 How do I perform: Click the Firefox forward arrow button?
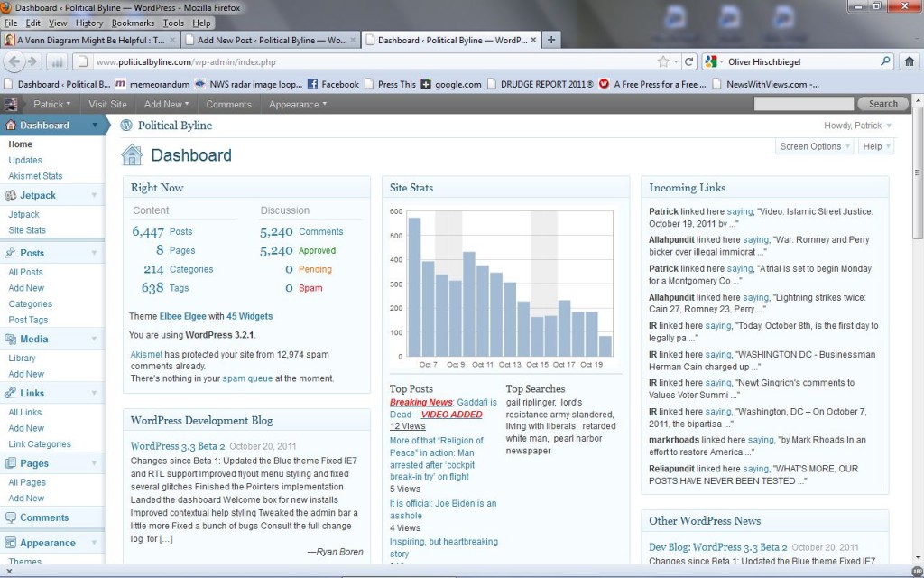32,61
